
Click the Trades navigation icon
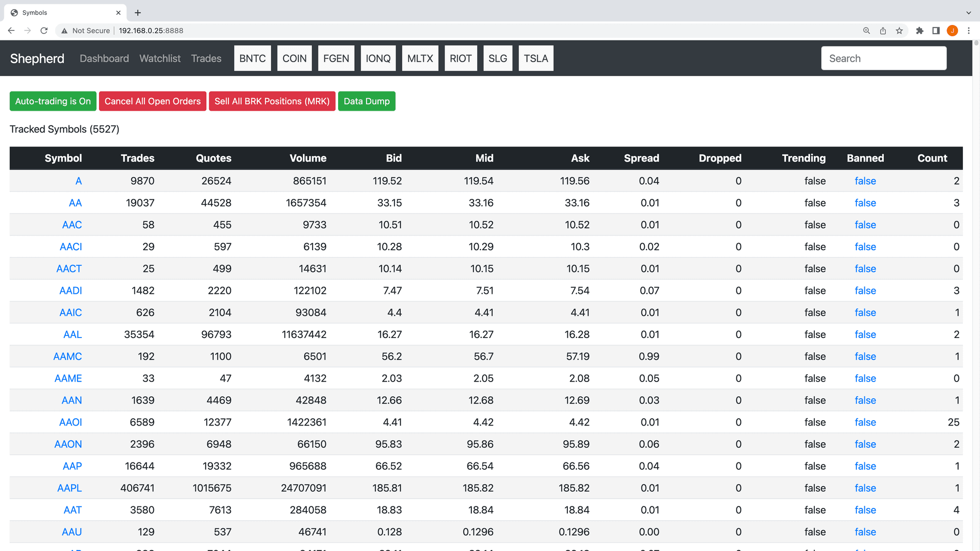205,58
